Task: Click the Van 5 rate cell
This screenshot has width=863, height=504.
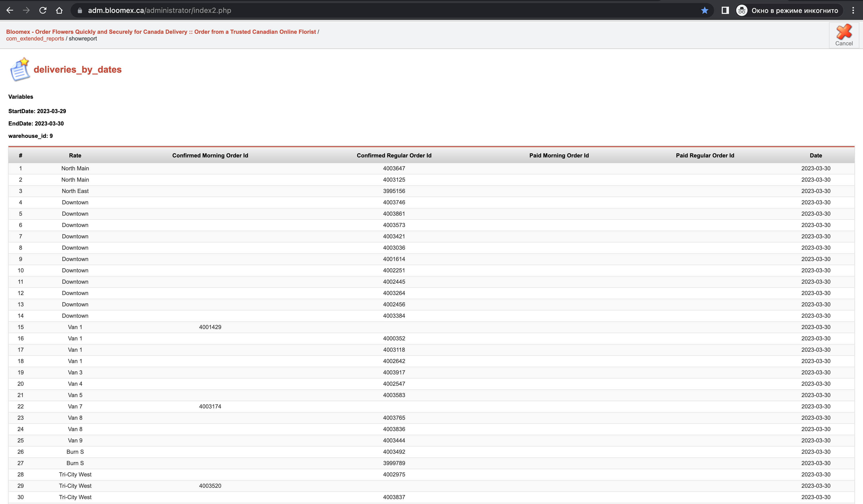Action: (x=75, y=395)
